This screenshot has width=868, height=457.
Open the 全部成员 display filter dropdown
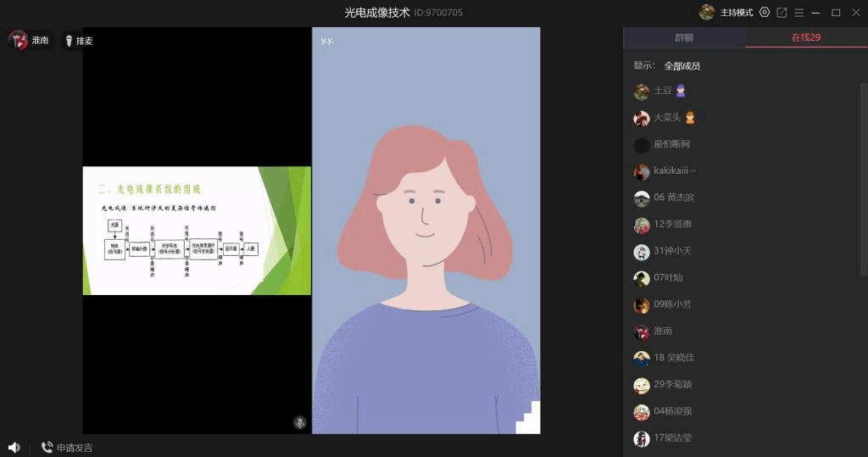pyautogui.click(x=682, y=65)
